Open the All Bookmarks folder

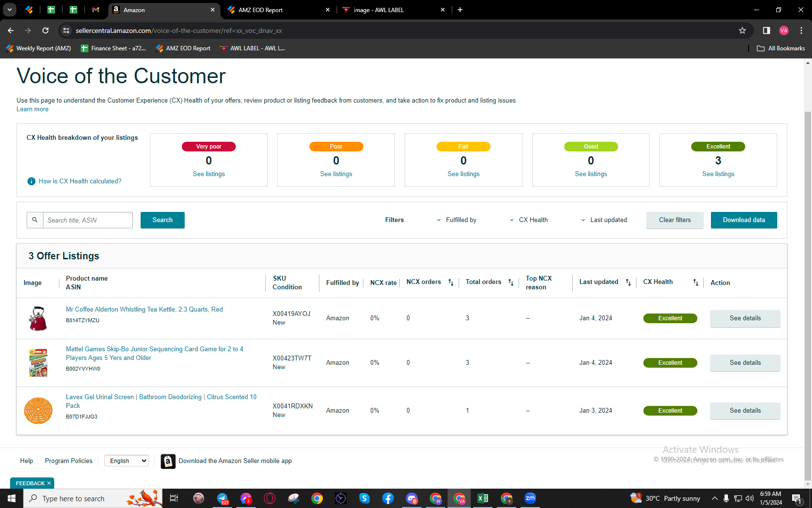coord(781,48)
